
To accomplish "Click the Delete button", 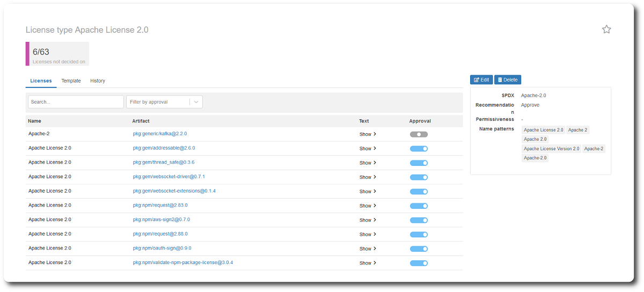I will (507, 80).
